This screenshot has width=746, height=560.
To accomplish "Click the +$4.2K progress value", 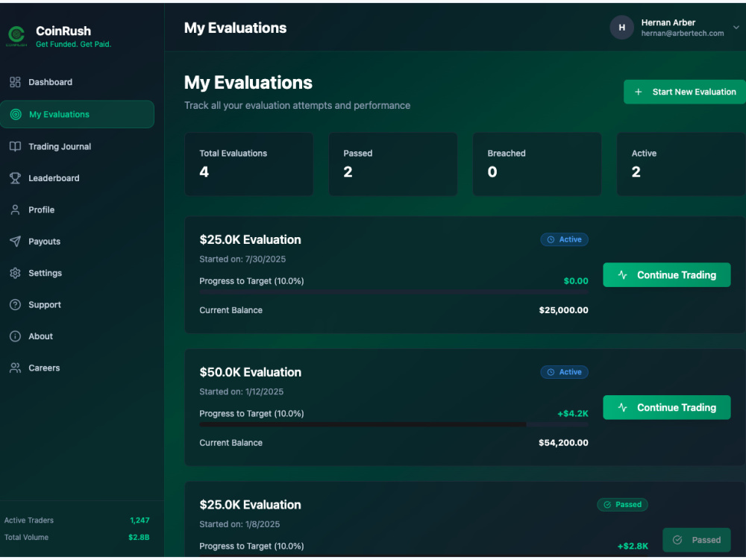I will [x=573, y=414].
